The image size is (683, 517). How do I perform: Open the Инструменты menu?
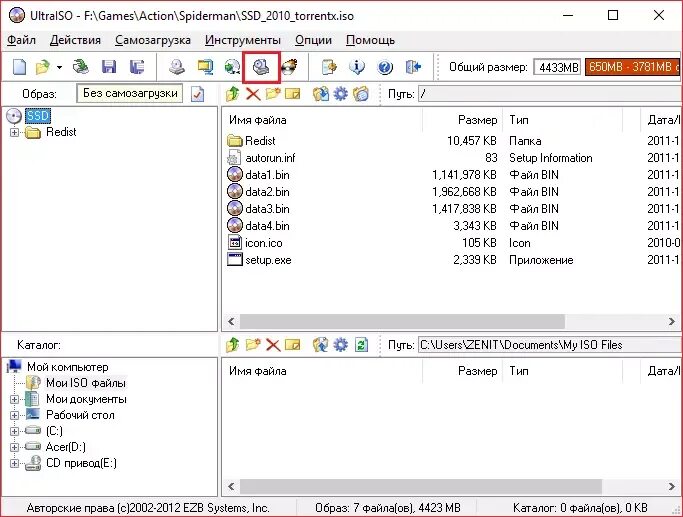[x=243, y=40]
